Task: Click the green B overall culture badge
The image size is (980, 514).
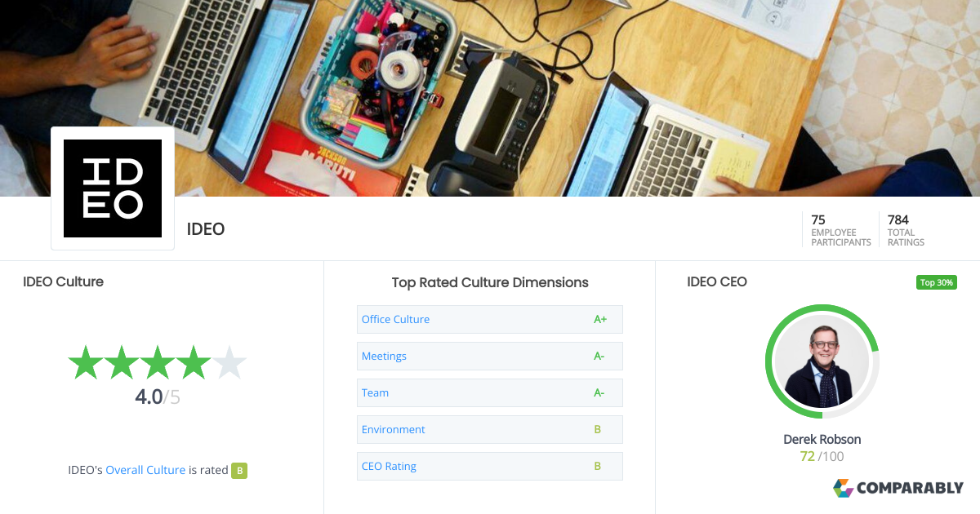Action: point(239,470)
